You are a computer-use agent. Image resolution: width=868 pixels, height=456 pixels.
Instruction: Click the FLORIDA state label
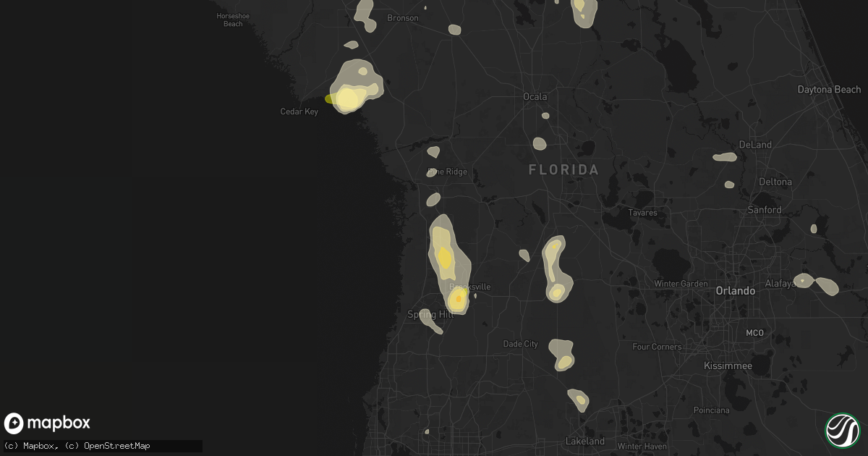tap(563, 169)
